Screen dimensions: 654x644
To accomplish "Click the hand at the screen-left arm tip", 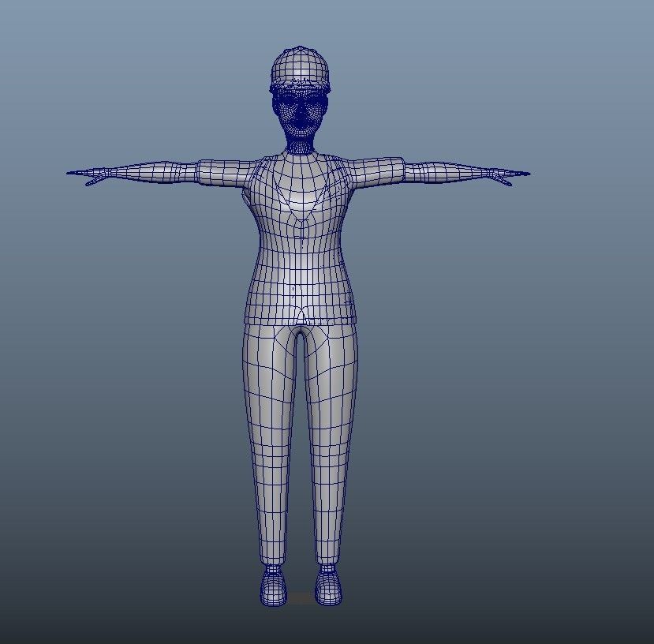I will click(x=88, y=176).
